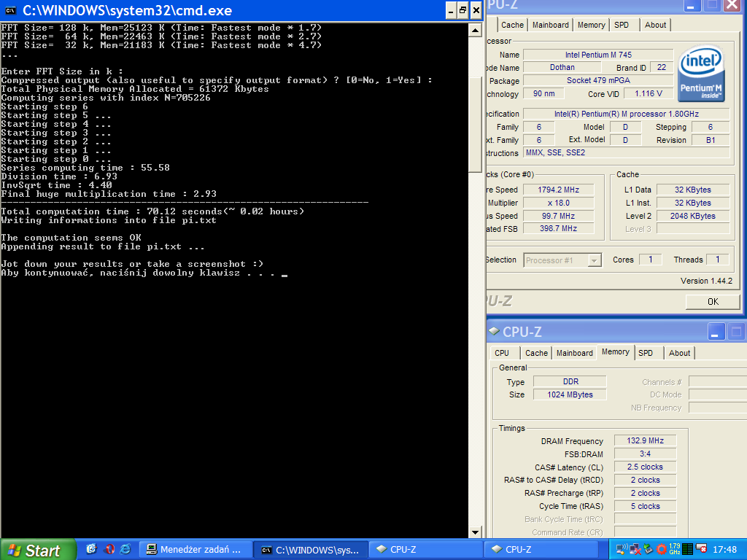Image resolution: width=747 pixels, height=560 pixels.
Task: Click the first Quick Launch icon beside Start
Action: point(91,549)
